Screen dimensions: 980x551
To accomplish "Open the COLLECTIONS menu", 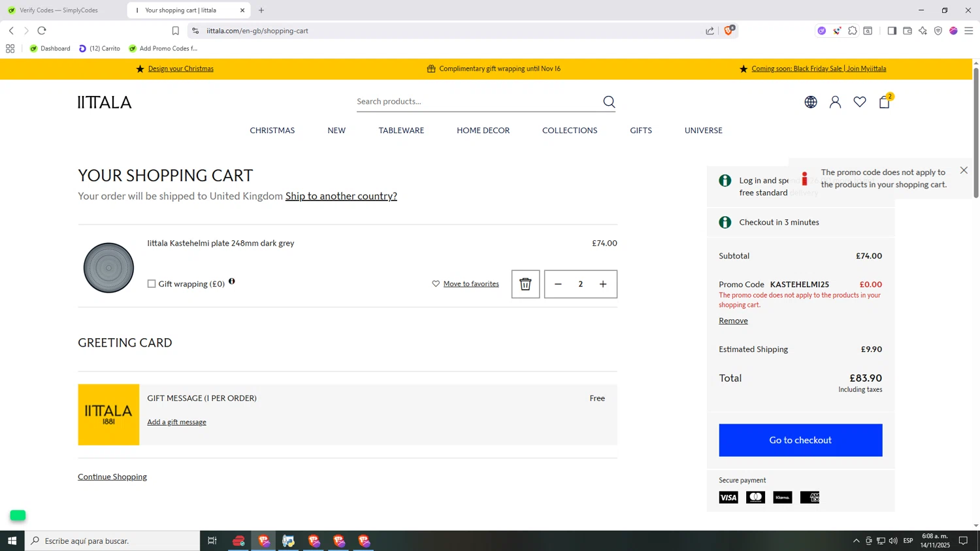I will coord(570,131).
